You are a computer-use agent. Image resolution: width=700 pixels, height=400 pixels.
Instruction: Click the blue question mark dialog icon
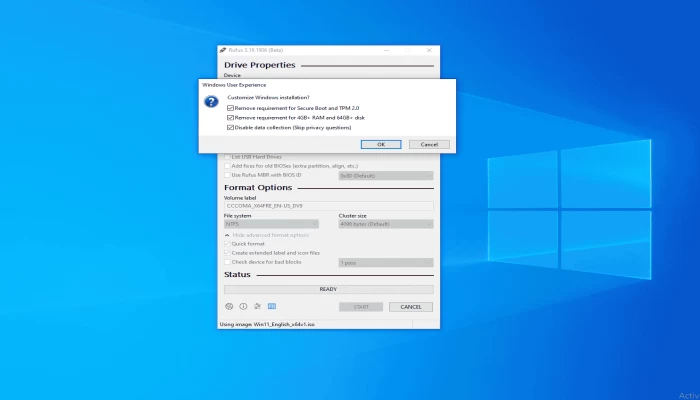point(211,102)
